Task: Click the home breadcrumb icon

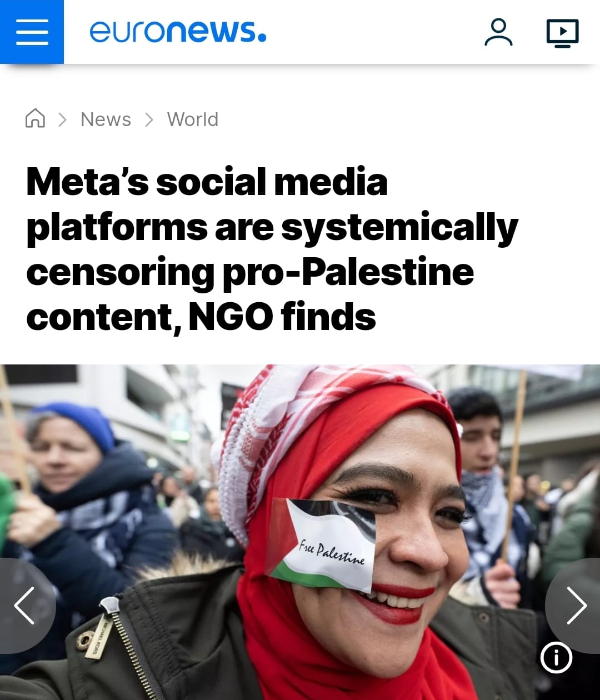Action: click(35, 118)
